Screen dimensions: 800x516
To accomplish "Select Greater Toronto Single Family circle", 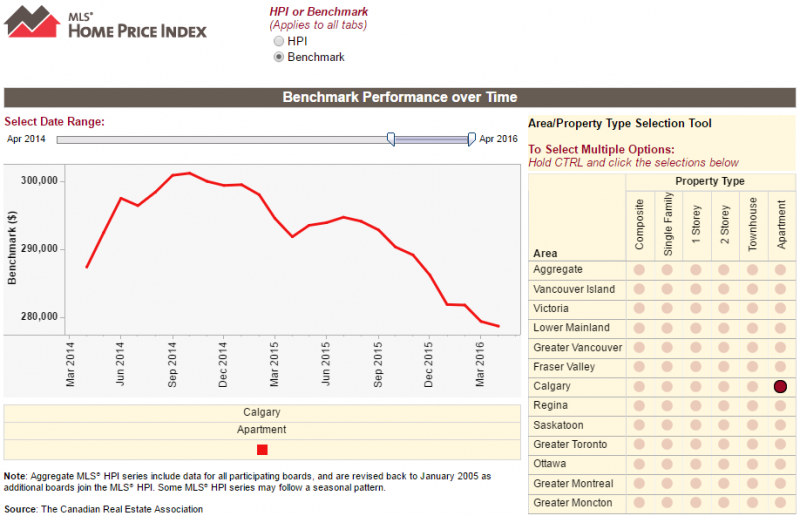I will click(667, 445).
